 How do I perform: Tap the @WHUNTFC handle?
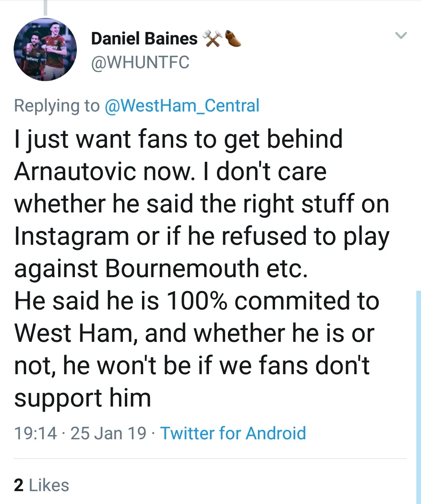[140, 62]
